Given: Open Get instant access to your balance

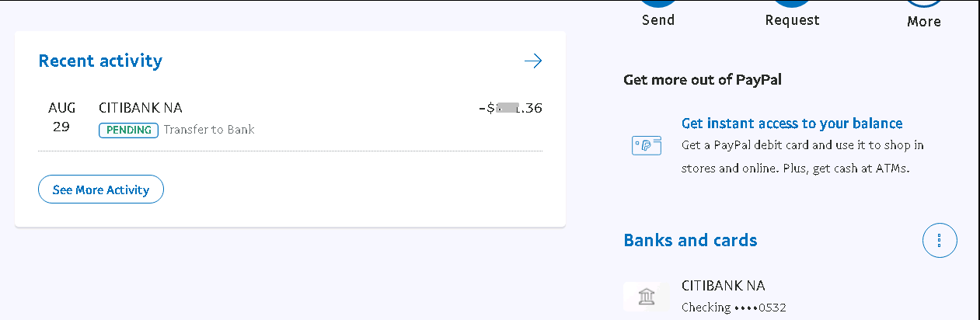Looking at the screenshot, I should (791, 123).
